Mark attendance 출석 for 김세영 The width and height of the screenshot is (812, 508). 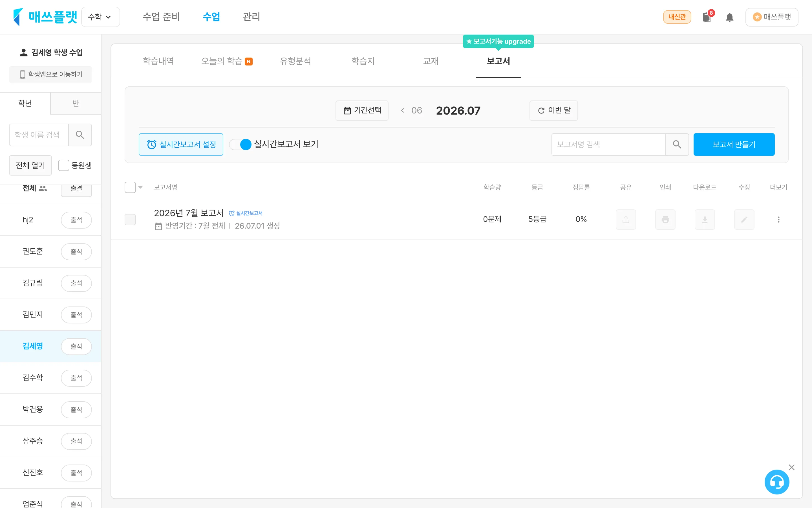[x=76, y=346]
